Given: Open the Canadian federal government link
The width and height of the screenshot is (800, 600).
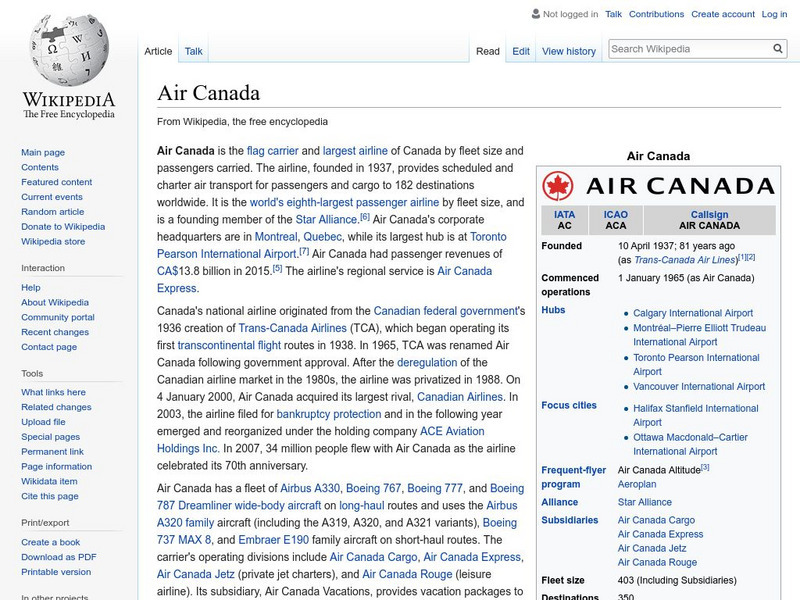Looking at the screenshot, I should (x=445, y=311).
